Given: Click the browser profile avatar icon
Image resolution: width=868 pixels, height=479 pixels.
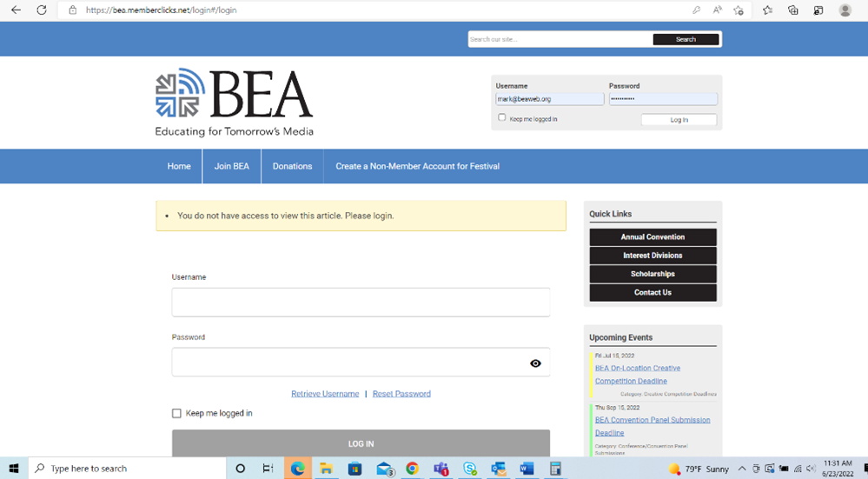Looking at the screenshot, I should pyautogui.click(x=845, y=10).
